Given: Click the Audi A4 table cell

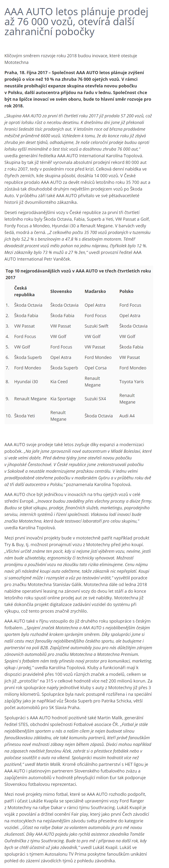Looking at the screenshot, I should coord(127,416).
